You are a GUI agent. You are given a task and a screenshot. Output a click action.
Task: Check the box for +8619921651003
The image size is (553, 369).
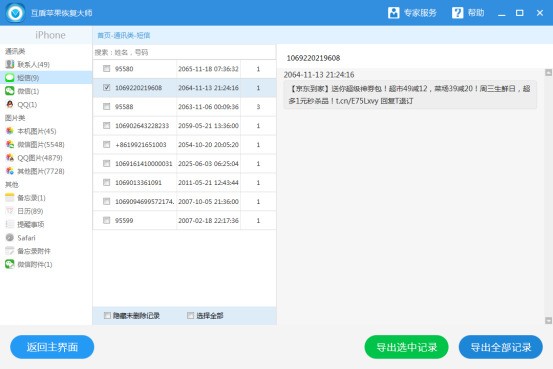(x=107, y=145)
